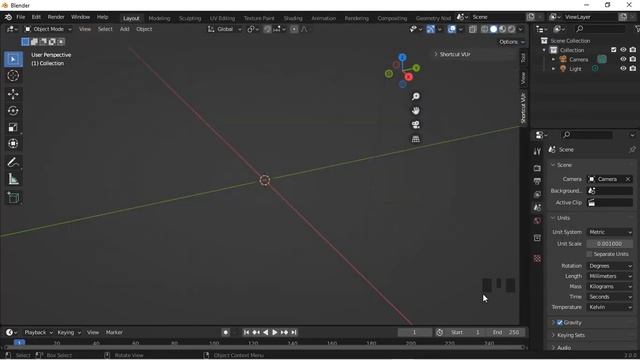640x360 pixels.
Task: Disable Camera in renders
Action: click(x=633, y=59)
